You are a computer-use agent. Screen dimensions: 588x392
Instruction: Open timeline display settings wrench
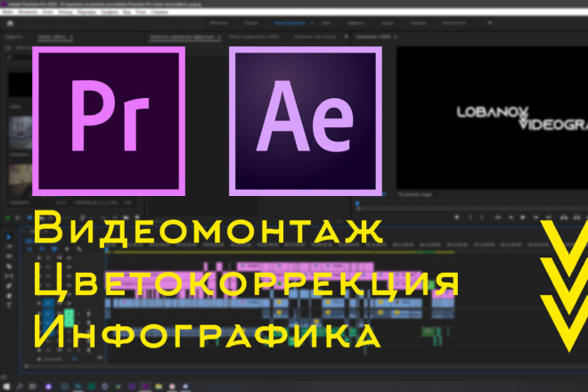click(x=79, y=249)
